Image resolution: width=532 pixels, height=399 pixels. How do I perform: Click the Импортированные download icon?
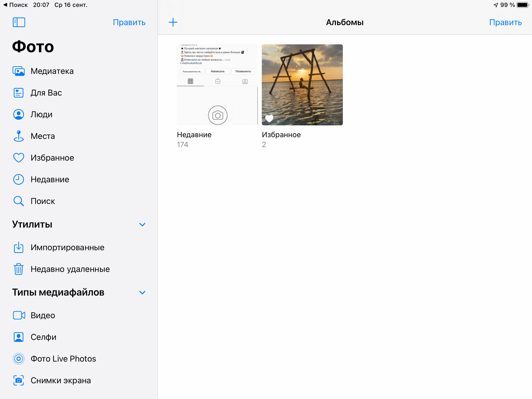(x=18, y=248)
